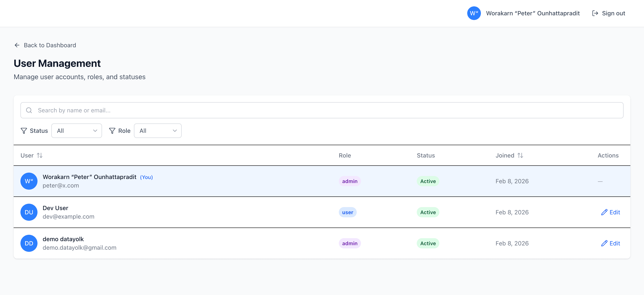
Task: Click the DU avatar for Dev User
Action: 29,212
